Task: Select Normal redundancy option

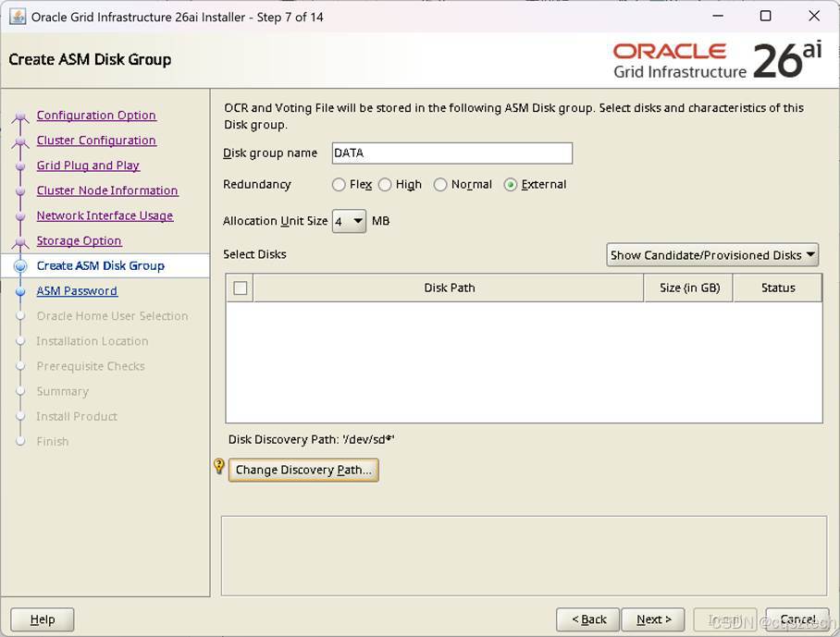Action: [440, 185]
